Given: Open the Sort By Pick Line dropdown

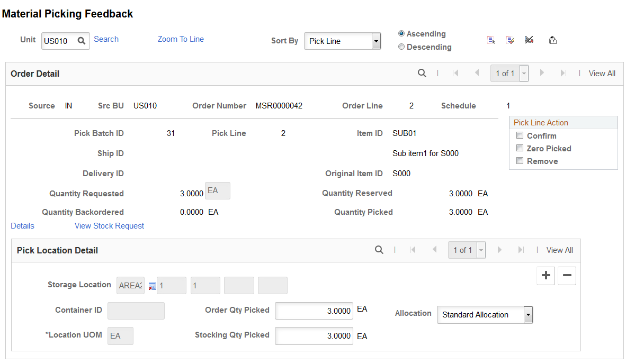Looking at the screenshot, I should point(343,41).
